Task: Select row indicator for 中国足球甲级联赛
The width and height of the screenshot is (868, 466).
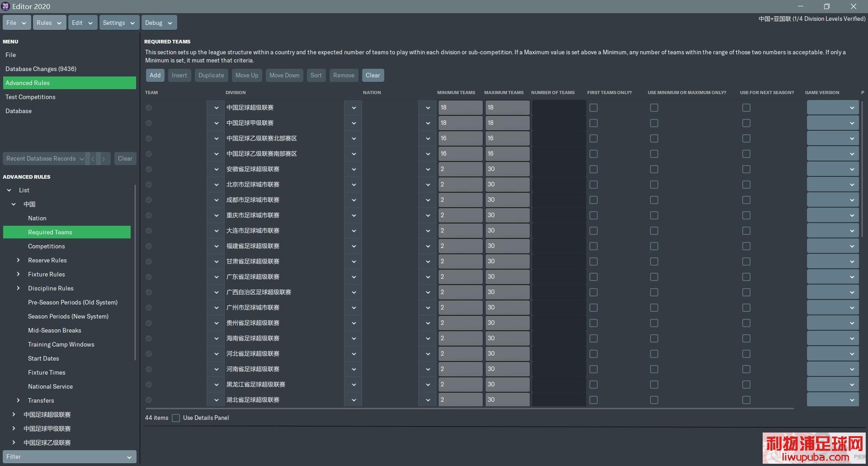Action: (x=149, y=123)
